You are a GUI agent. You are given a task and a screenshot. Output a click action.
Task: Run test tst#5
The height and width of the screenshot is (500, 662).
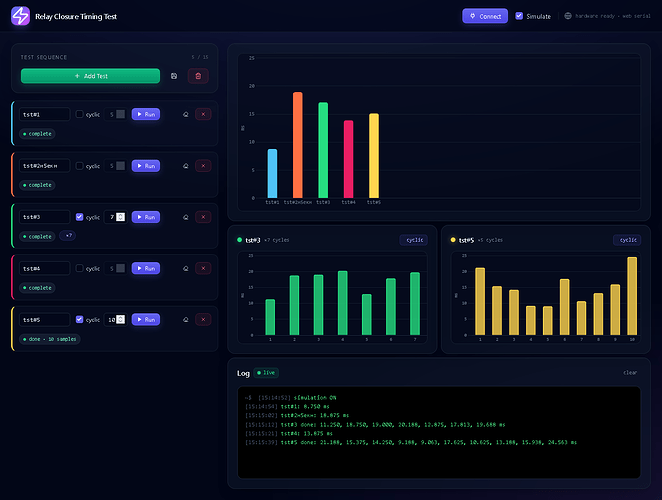click(146, 320)
